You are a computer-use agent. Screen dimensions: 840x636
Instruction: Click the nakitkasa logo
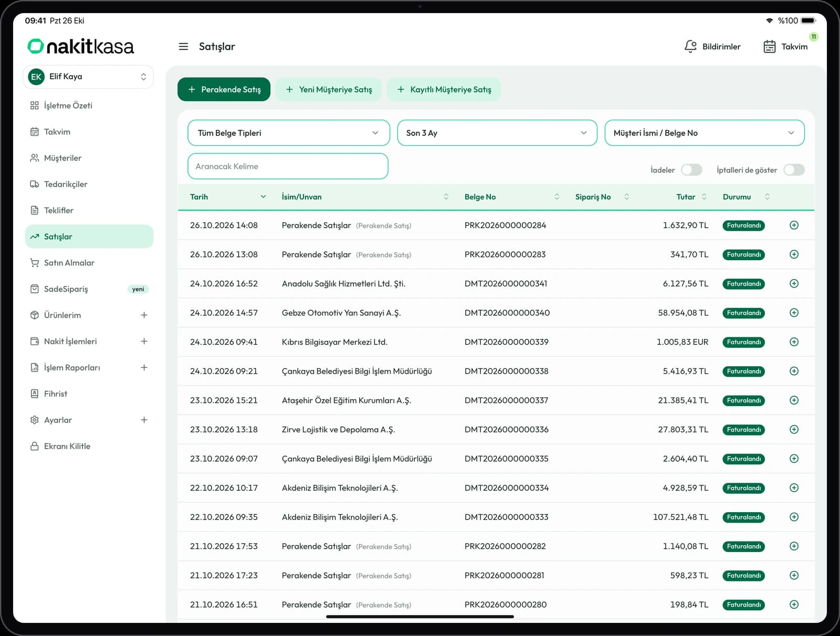coord(81,47)
